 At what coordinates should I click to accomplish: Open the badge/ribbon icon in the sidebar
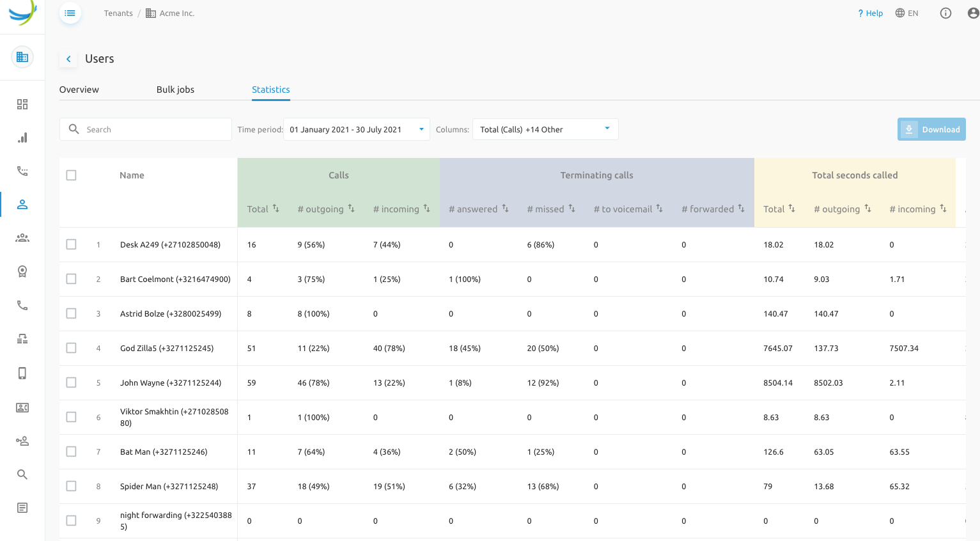(x=22, y=271)
